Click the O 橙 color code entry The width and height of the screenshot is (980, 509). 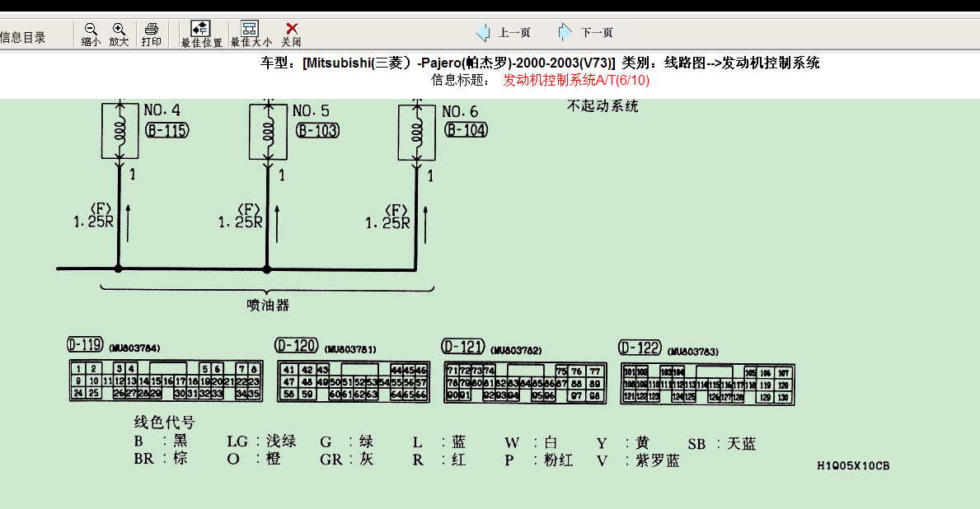(254, 459)
